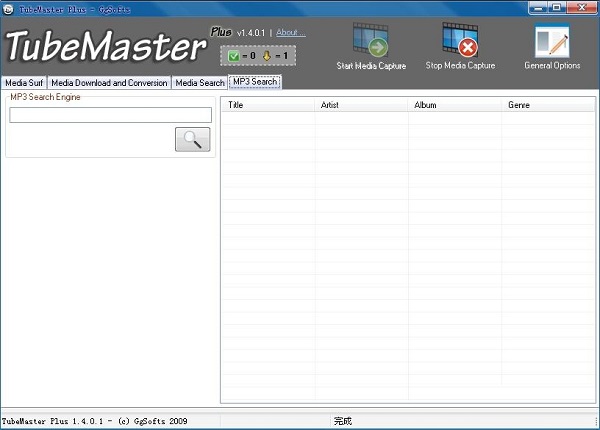This screenshot has width=600, height=430.
Task: Stop media capture using the red X film icon
Action: 460,39
